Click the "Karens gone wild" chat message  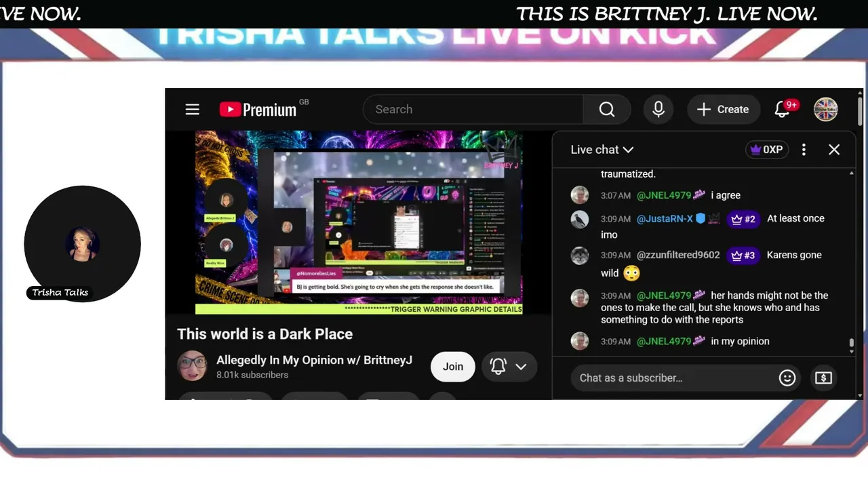coord(711,264)
